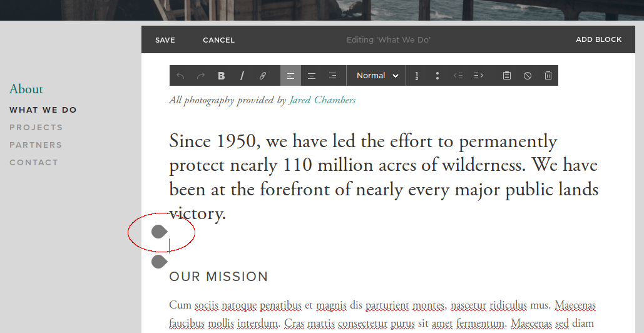644x333 pixels.
Task: Toggle italic text formatting
Action: pyautogui.click(x=242, y=76)
